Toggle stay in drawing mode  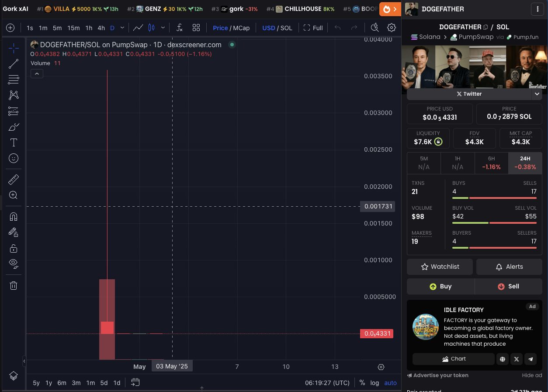[14, 232]
